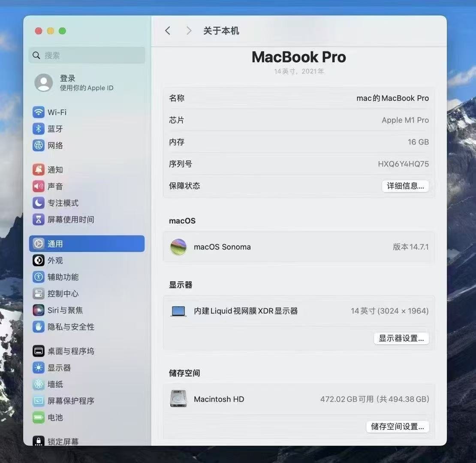Click the 详细信息... warranty button
This screenshot has width=476, height=463.
click(405, 186)
